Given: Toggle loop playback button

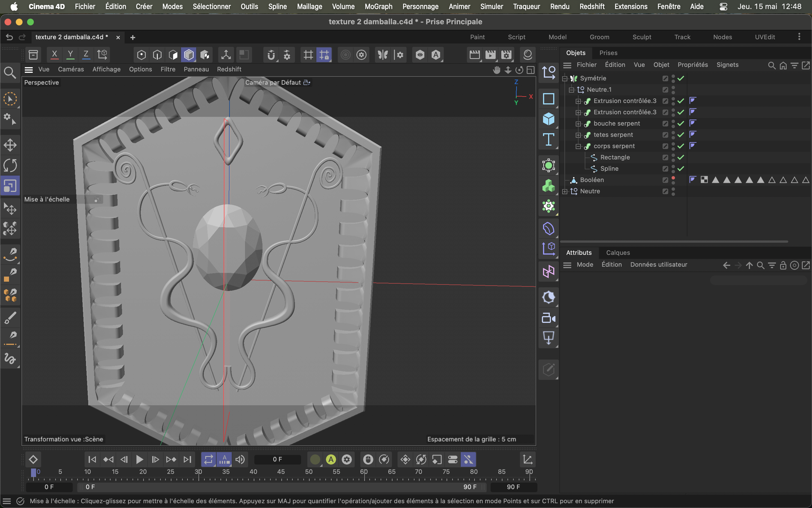Looking at the screenshot, I should click(x=208, y=459).
